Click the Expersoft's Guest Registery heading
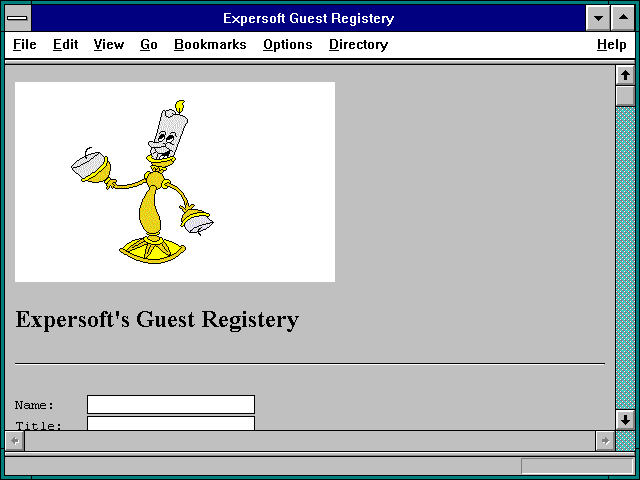Screen dimensions: 640x480 point(157,320)
